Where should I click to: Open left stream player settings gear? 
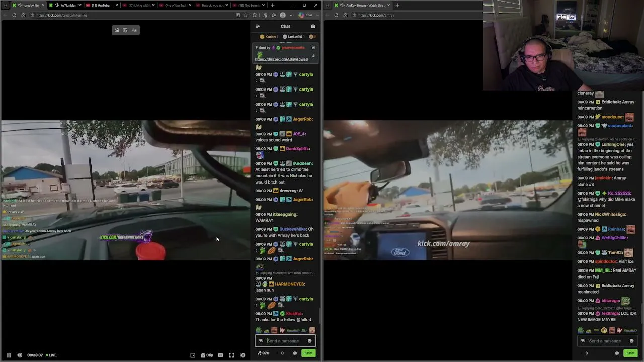click(x=243, y=355)
